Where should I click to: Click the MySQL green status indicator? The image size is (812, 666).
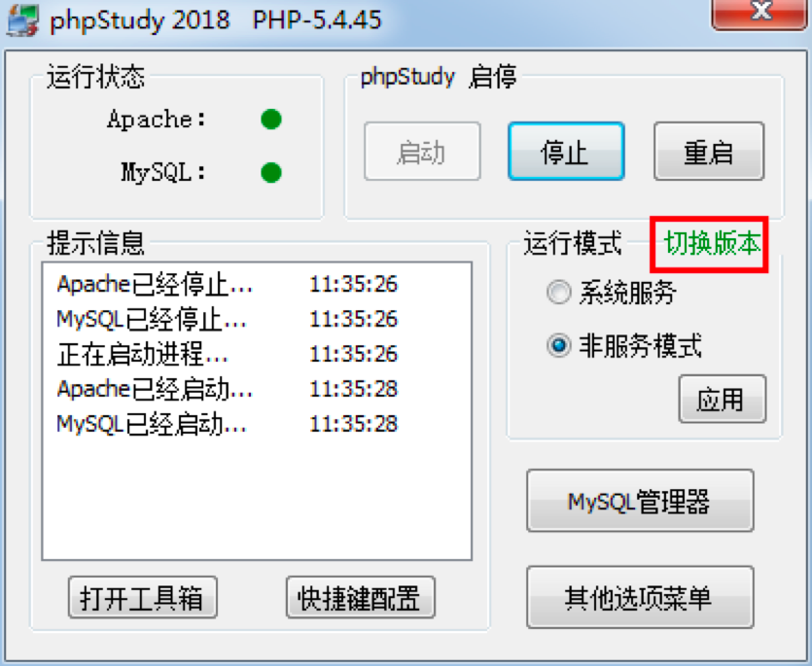[x=271, y=172]
